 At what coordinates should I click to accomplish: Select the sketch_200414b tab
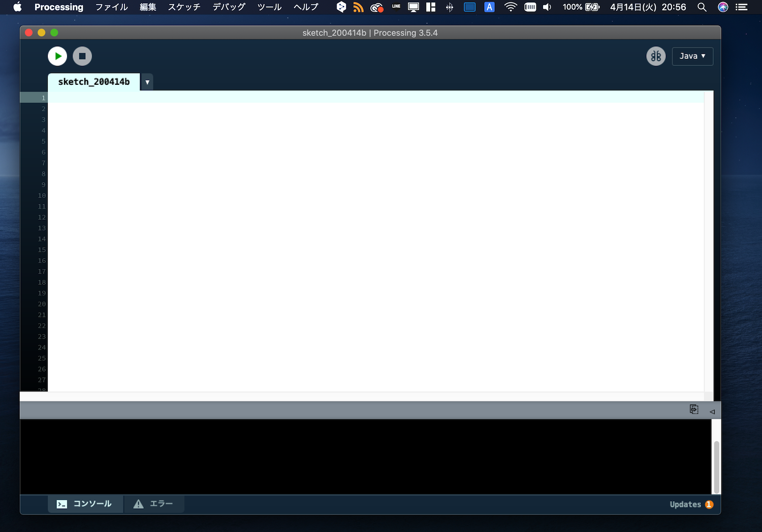[94, 82]
